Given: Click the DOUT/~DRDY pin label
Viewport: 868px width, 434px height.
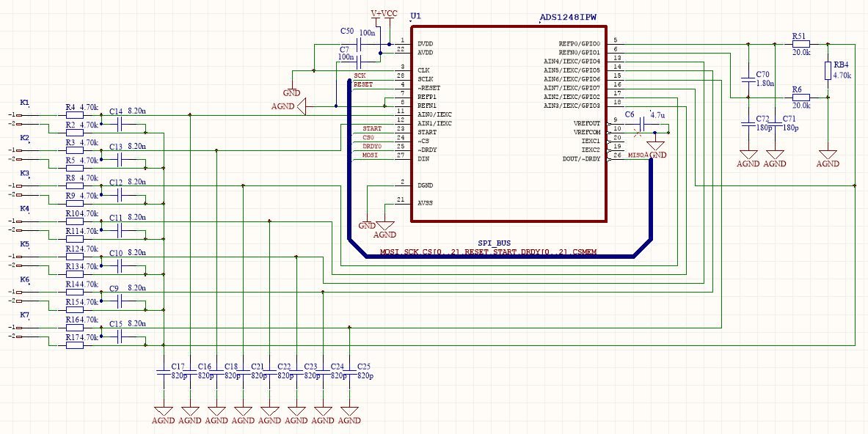Looking at the screenshot, I should [x=583, y=158].
